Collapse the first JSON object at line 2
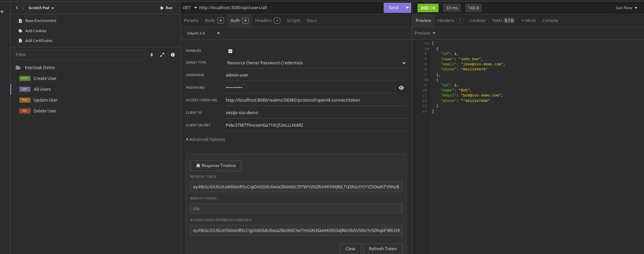 pos(428,49)
